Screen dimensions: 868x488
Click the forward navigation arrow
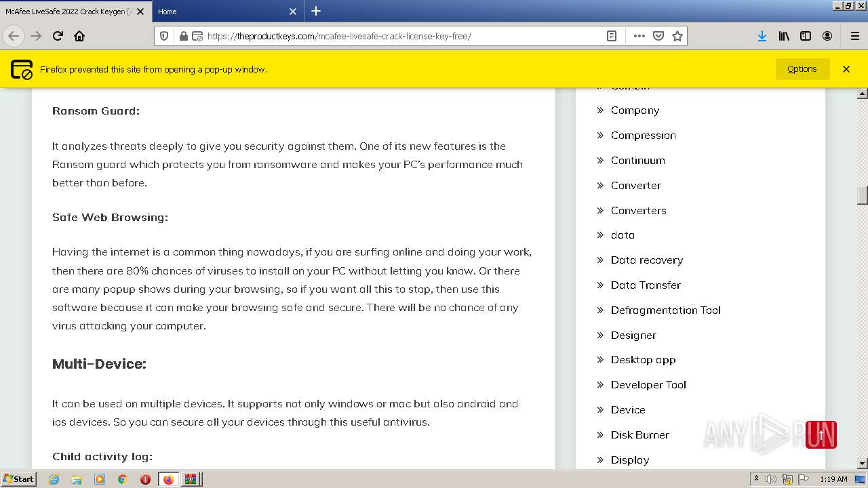point(36,36)
